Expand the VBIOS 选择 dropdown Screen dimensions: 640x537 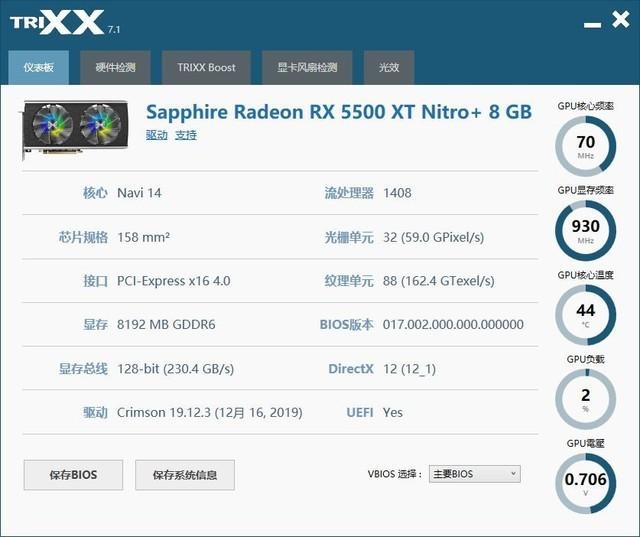pyautogui.click(x=475, y=474)
